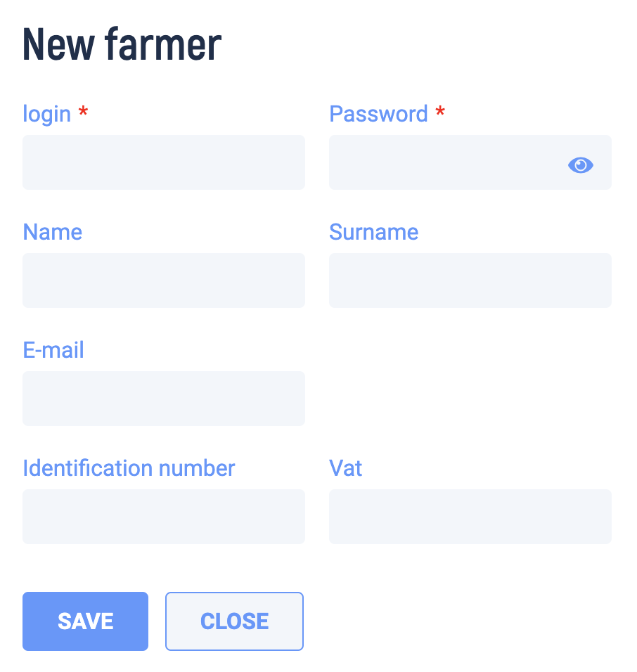This screenshot has width=637, height=672.
Task: Focus the E-mail input field
Action: click(164, 399)
